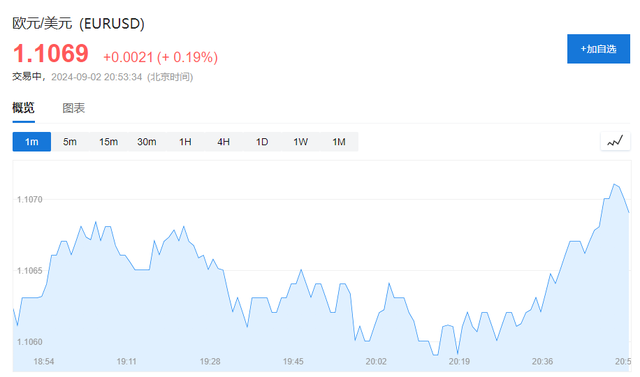Click the 1.1069 current price

pyautogui.click(x=51, y=53)
